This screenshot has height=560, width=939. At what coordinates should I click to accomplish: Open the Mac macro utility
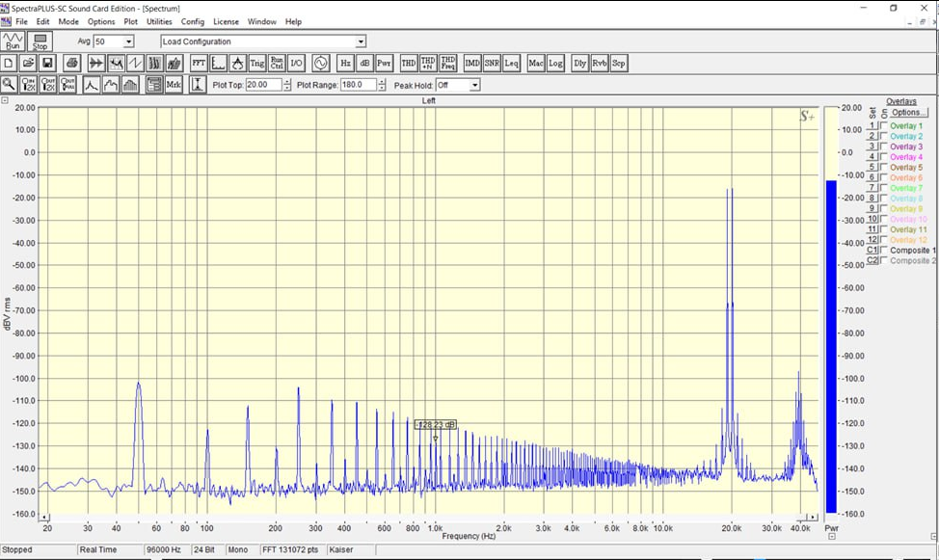[x=536, y=63]
